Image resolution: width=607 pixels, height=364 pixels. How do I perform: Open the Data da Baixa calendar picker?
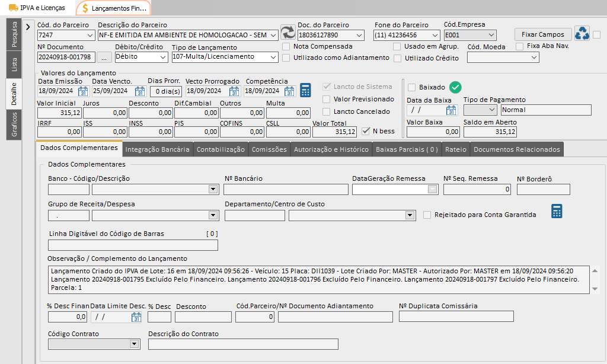coord(451,110)
